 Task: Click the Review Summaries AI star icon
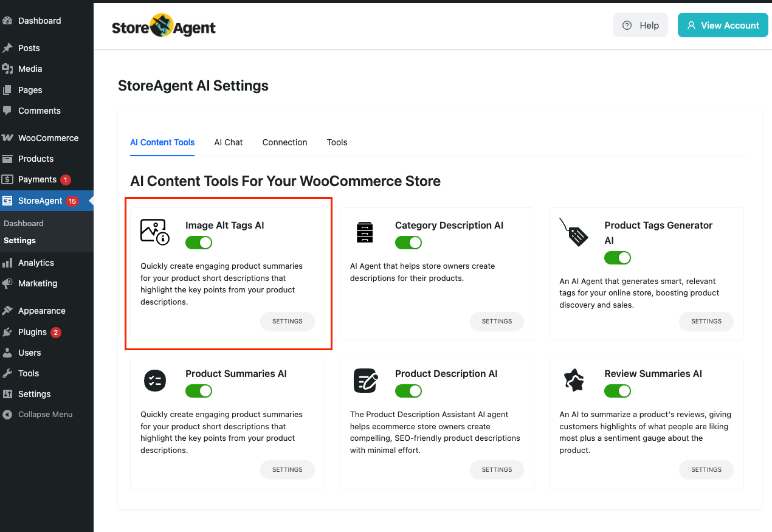(x=574, y=381)
